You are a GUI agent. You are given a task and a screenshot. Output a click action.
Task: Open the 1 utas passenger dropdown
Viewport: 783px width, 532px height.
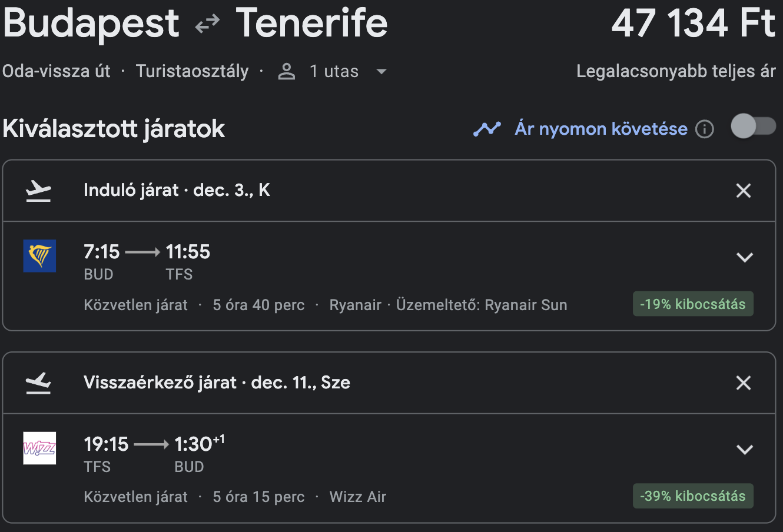[333, 72]
